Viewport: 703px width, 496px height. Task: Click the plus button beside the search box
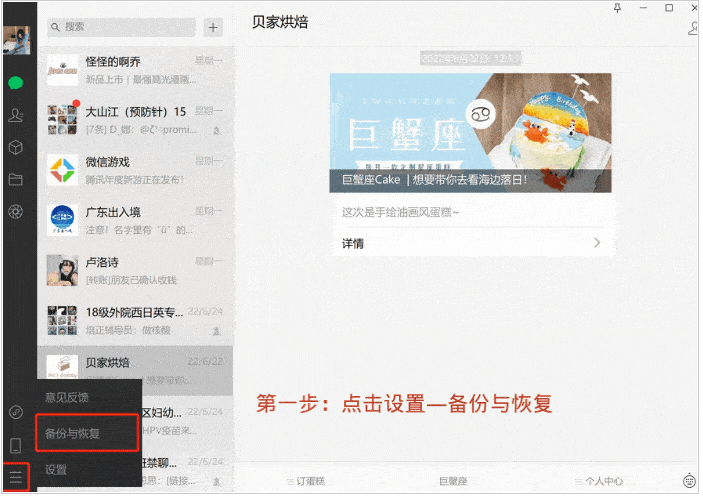(212, 27)
